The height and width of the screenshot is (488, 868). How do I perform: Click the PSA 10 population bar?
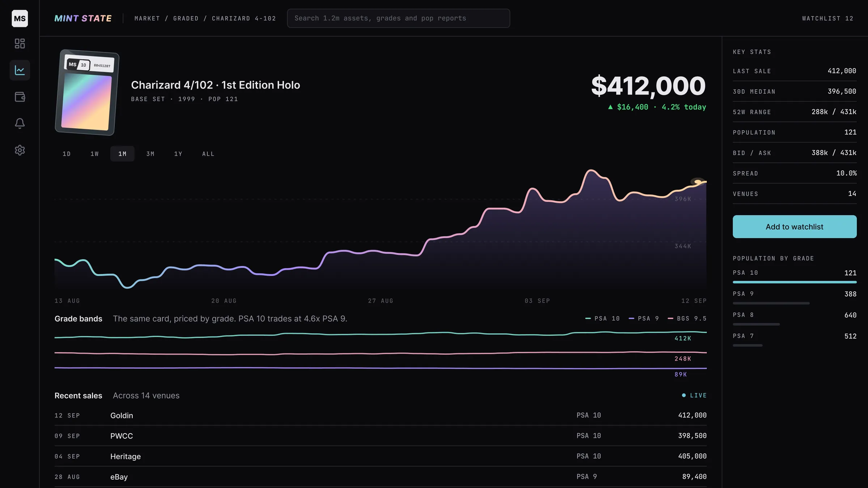(x=795, y=282)
